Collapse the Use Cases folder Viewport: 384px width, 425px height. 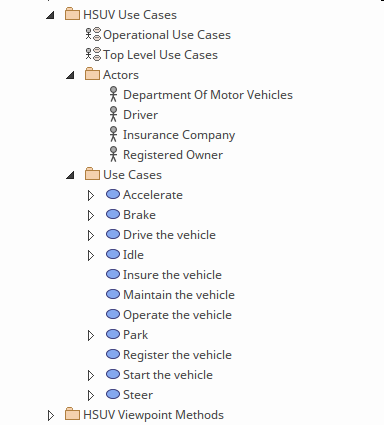(x=70, y=175)
